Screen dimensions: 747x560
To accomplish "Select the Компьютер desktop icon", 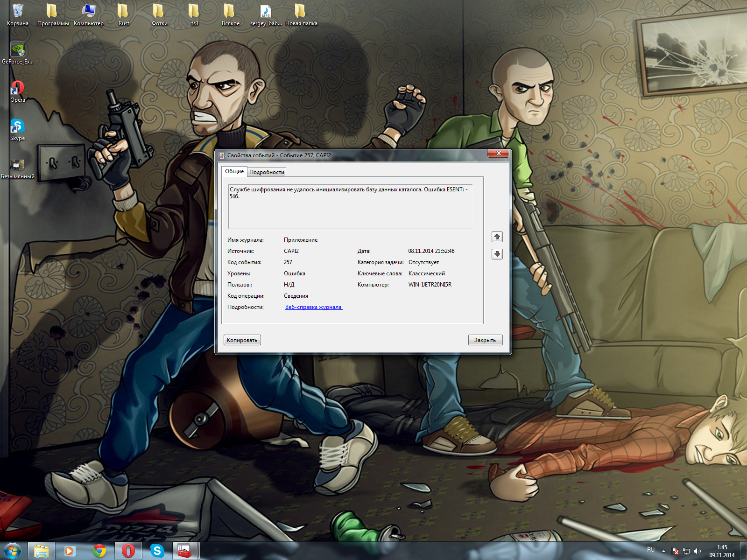I will [x=89, y=14].
